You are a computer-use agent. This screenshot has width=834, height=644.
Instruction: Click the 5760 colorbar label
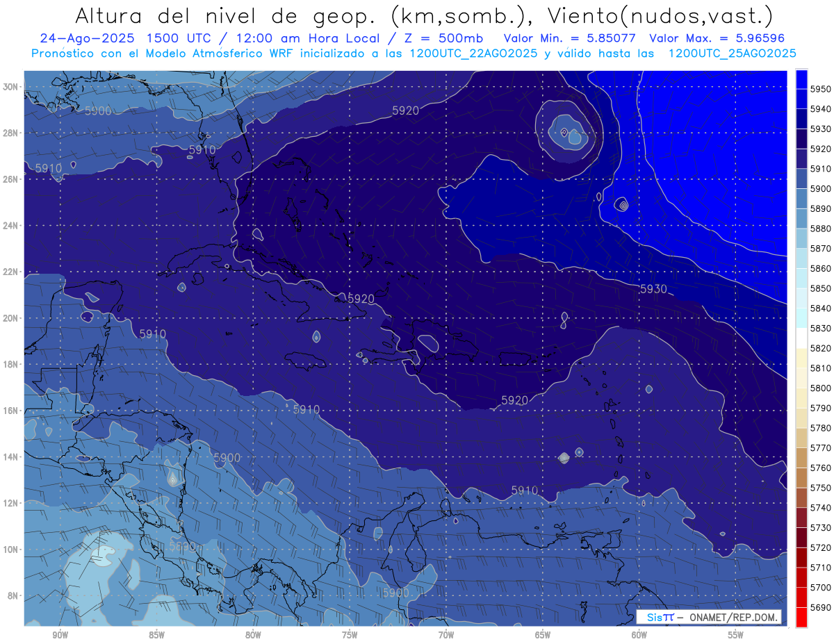pos(821,468)
